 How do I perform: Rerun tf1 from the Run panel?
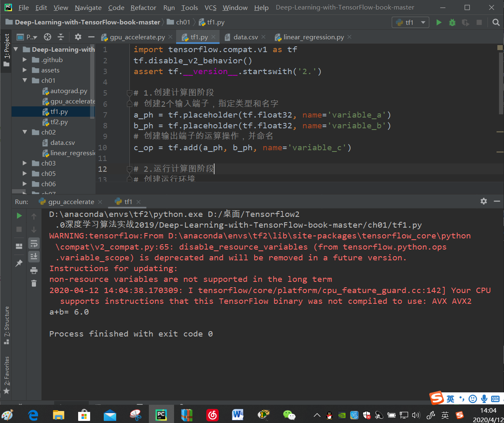click(x=19, y=216)
